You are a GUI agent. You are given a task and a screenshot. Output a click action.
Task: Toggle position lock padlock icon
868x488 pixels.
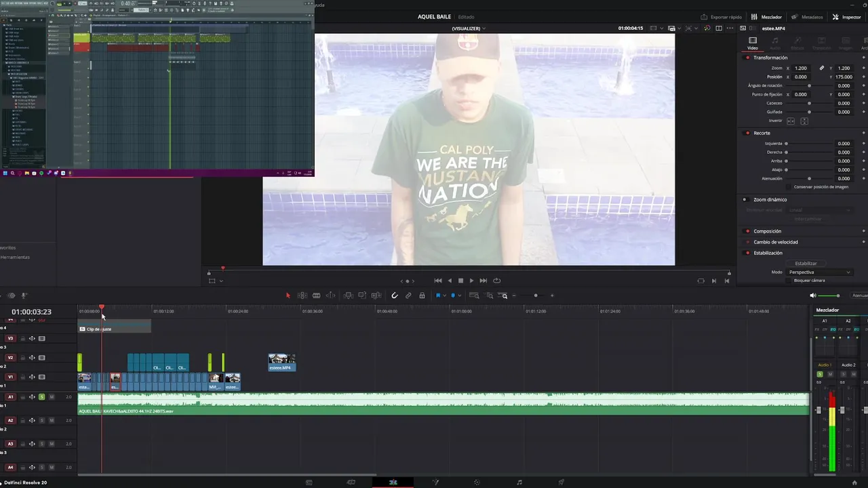(422, 296)
